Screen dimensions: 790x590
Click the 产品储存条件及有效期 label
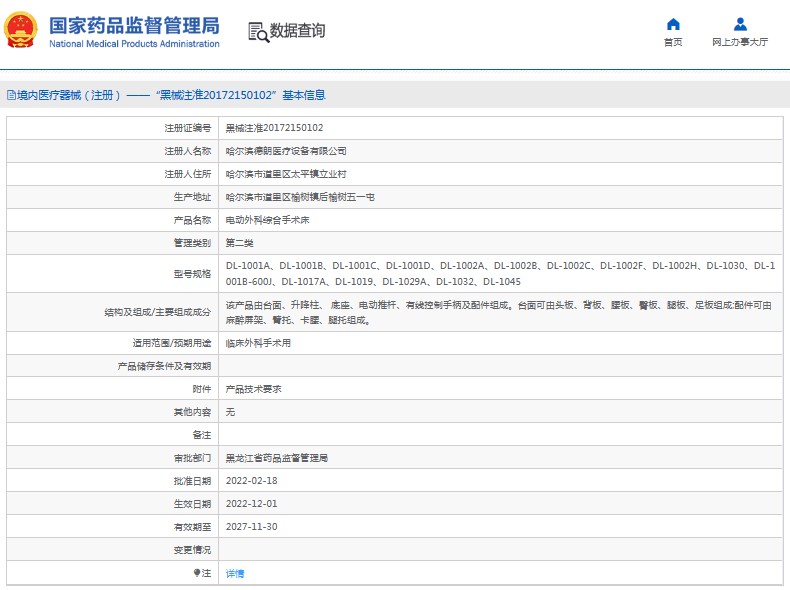click(x=164, y=366)
